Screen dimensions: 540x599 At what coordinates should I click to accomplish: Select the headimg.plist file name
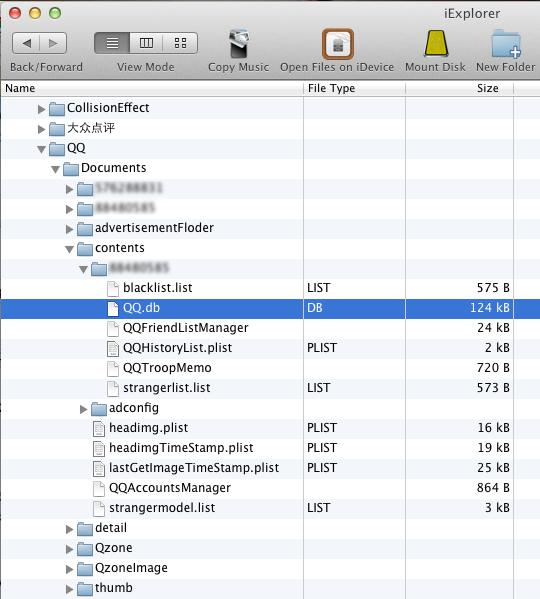pyautogui.click(x=149, y=428)
